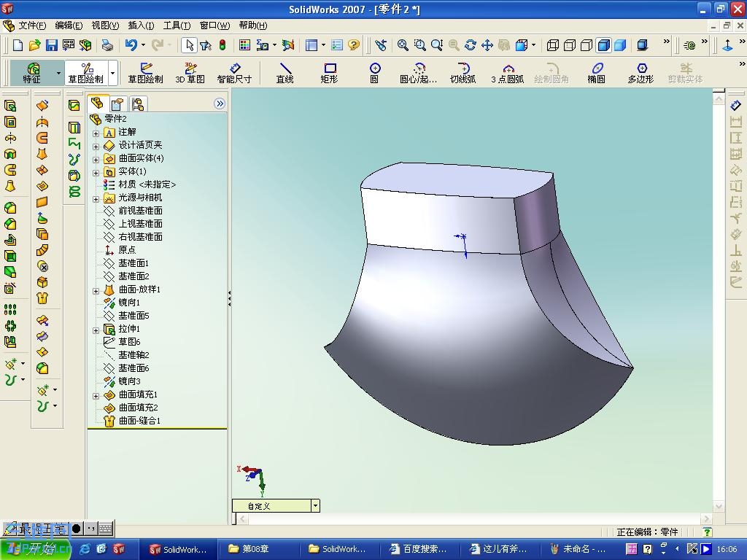The width and height of the screenshot is (747, 560).
Task: Click the Open file folder icon
Action: tap(34, 45)
